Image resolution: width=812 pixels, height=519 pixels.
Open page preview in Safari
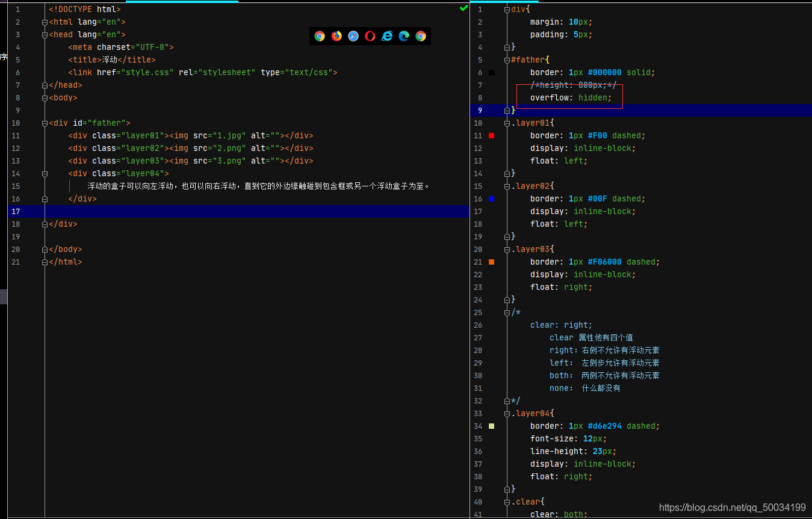[x=353, y=36]
